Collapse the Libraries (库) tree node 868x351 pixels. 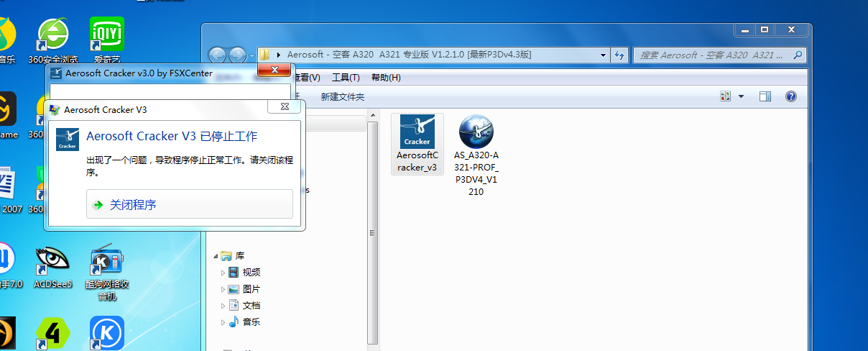[216, 256]
